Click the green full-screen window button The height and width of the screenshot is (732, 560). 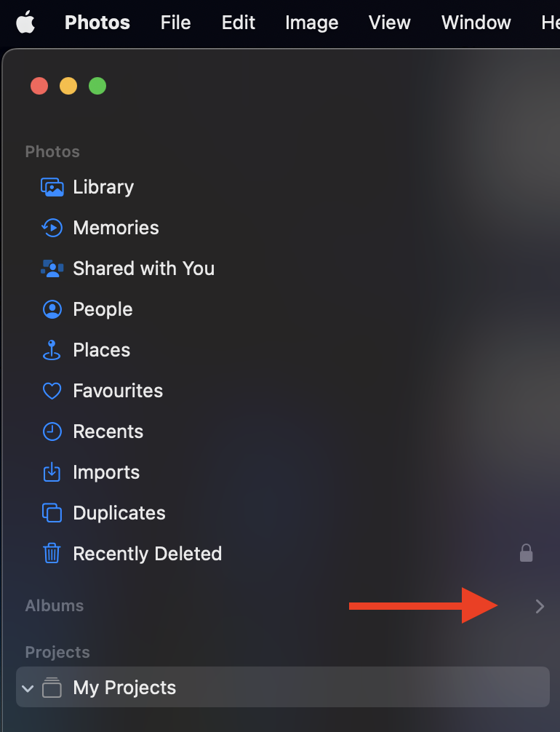coord(97,86)
